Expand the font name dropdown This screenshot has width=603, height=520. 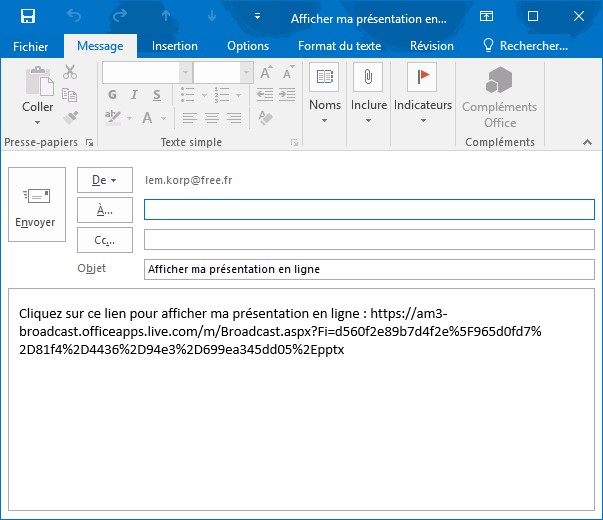185,73
